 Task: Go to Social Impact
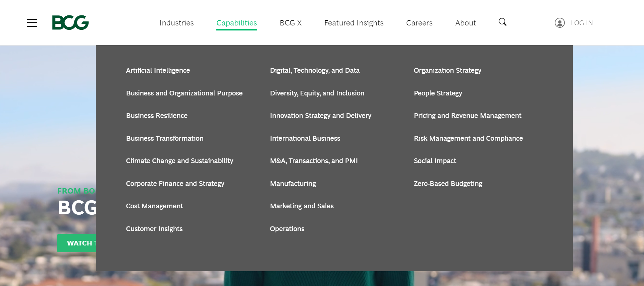tap(435, 161)
